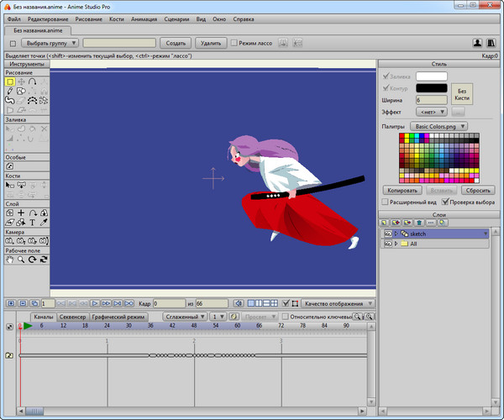Uncheck the Проверка выбора checkbox
Image resolution: width=504 pixels, height=420 pixels.
(444, 202)
